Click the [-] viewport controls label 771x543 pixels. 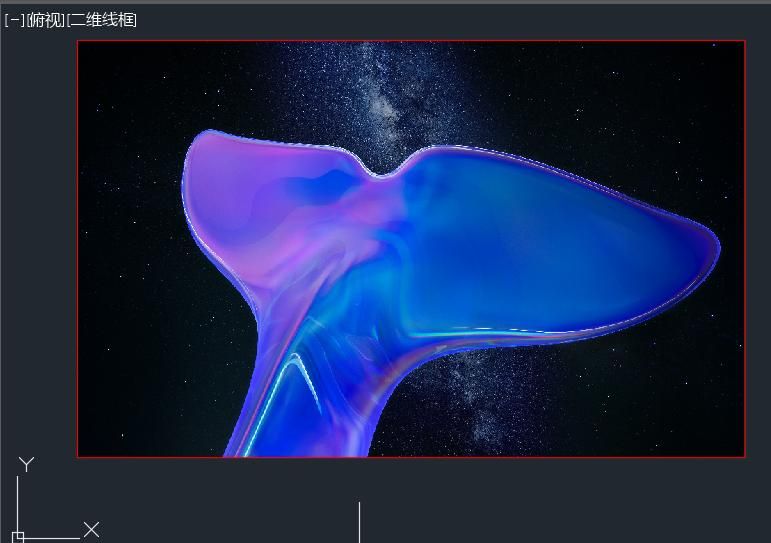pos(14,20)
